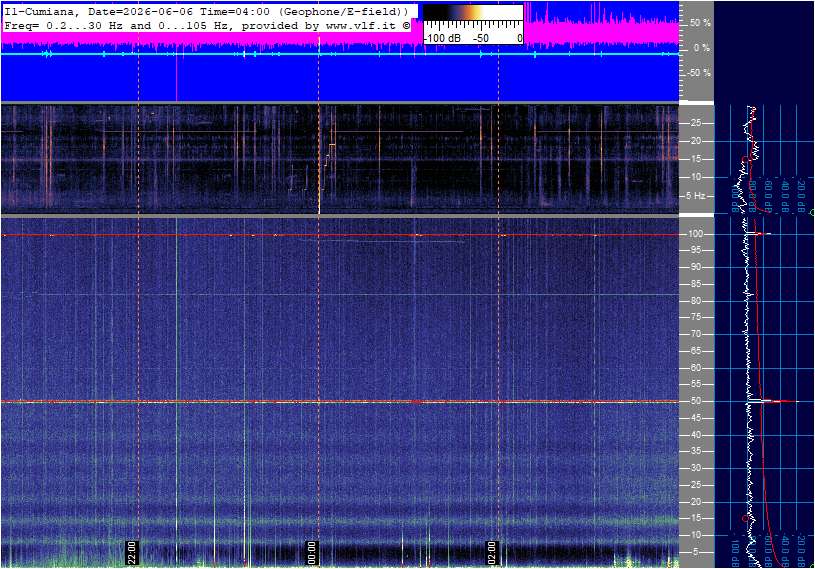815x569 pixels.
Task: Select the '-100 dB' label on color legend
Action: [x=442, y=38]
